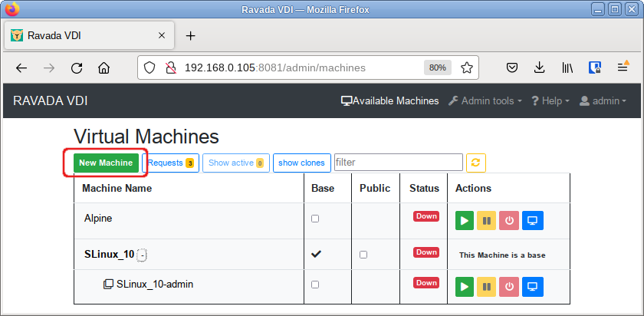Bookmark this page with the star
644x316 pixels.
[x=467, y=67]
